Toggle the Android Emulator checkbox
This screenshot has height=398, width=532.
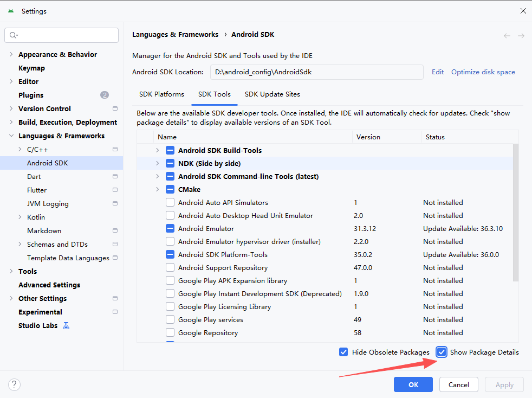click(170, 228)
